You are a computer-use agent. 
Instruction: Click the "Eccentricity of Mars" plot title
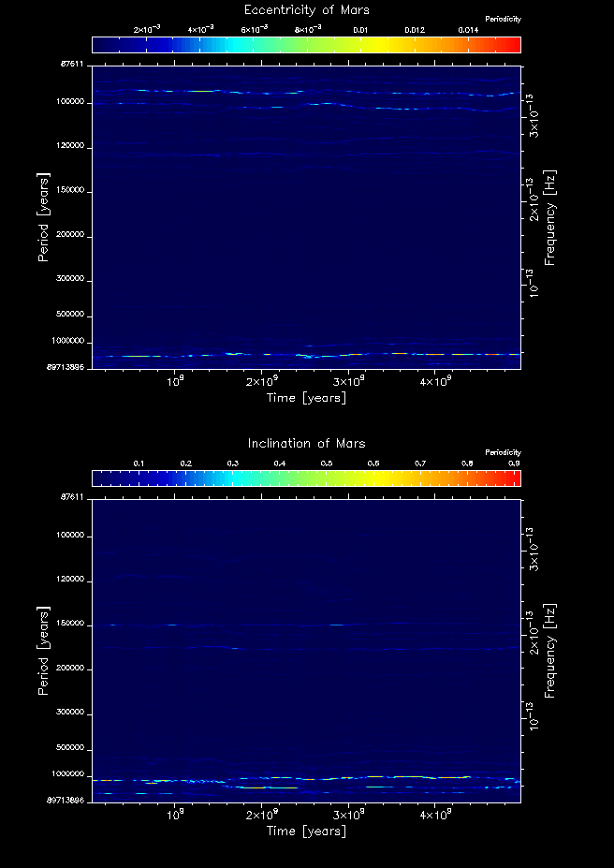[306, 10]
